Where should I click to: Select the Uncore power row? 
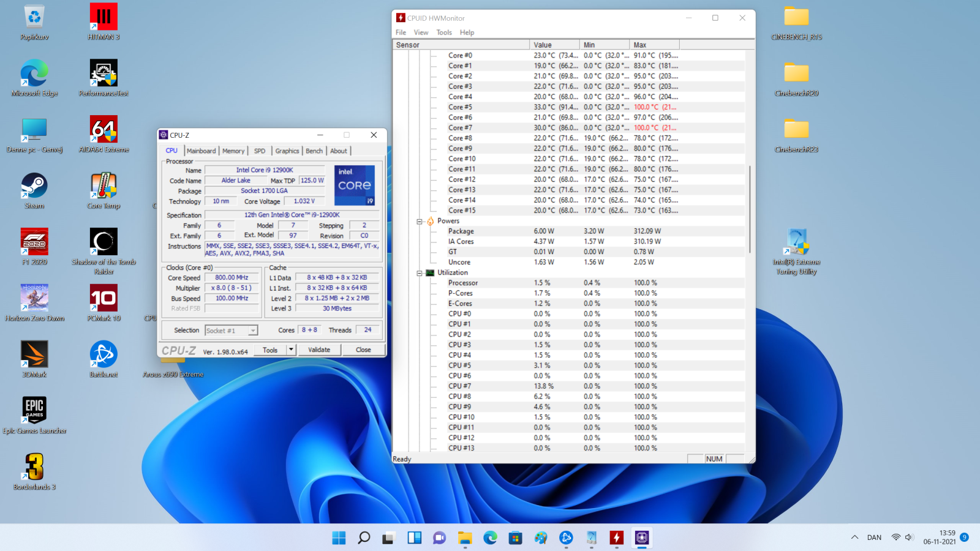(568, 262)
